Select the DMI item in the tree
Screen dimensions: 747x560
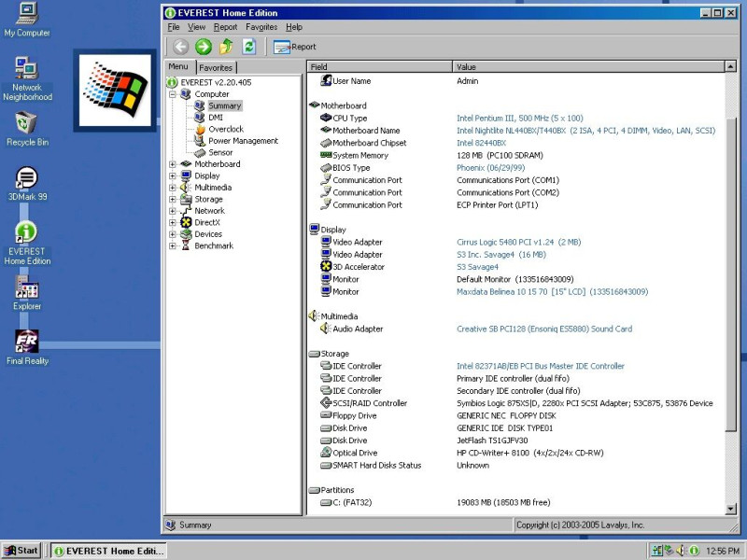pos(216,118)
